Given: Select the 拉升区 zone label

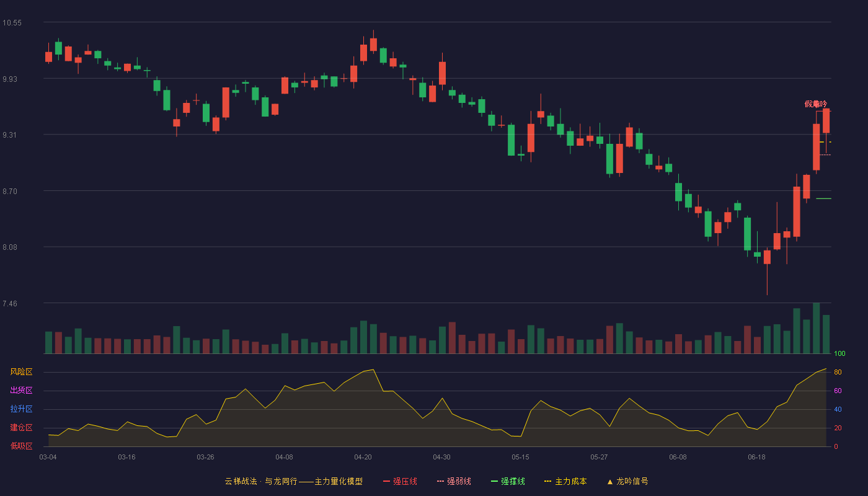Looking at the screenshot, I should coord(21,409).
